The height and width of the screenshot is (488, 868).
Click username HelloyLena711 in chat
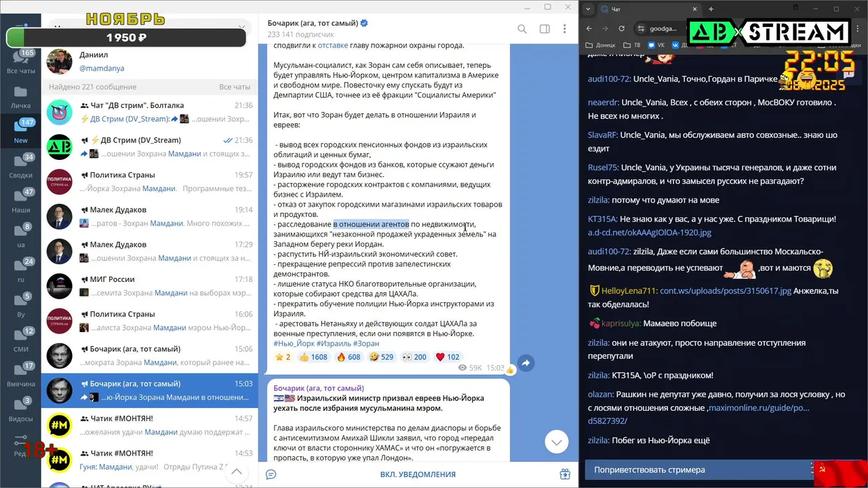pyautogui.click(x=629, y=291)
